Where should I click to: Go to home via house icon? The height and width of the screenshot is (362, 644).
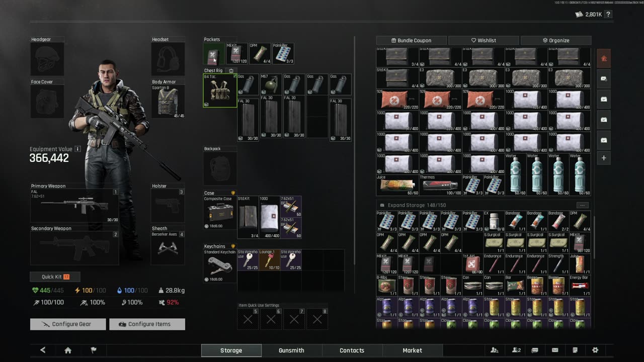(x=68, y=350)
